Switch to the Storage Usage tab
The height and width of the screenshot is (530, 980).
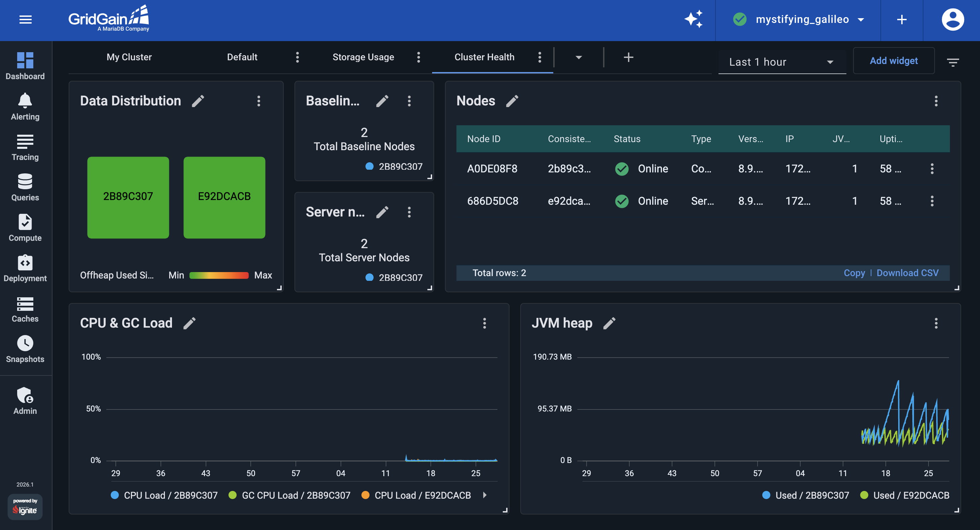363,57
